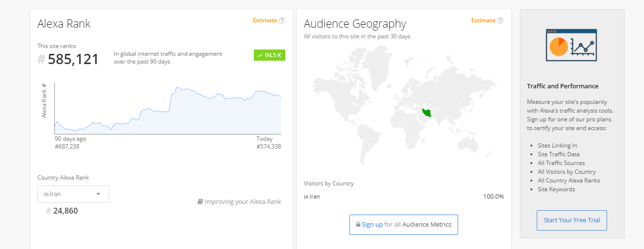The width and height of the screenshot is (644, 249).
Task: Click the dropdown arrow in the Iran selector
Action: (x=99, y=194)
